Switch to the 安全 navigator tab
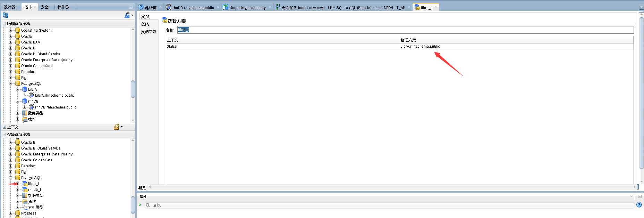 pyautogui.click(x=45, y=7)
